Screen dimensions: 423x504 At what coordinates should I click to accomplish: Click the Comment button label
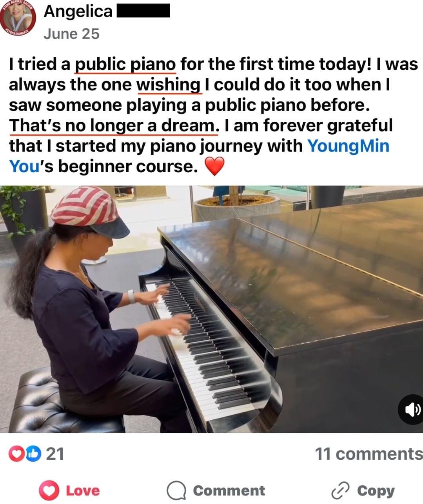click(229, 491)
